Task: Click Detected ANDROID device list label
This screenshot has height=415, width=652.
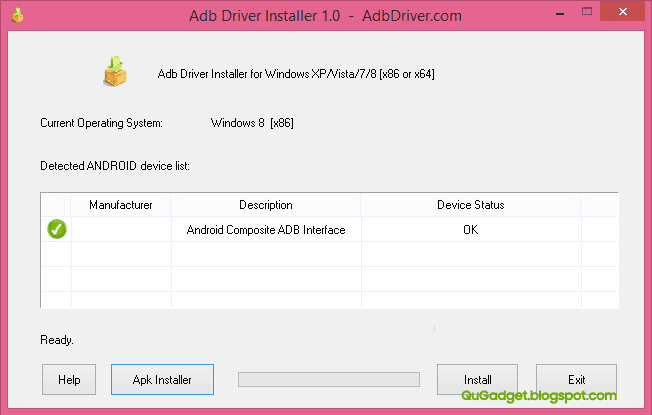Action: (x=115, y=166)
